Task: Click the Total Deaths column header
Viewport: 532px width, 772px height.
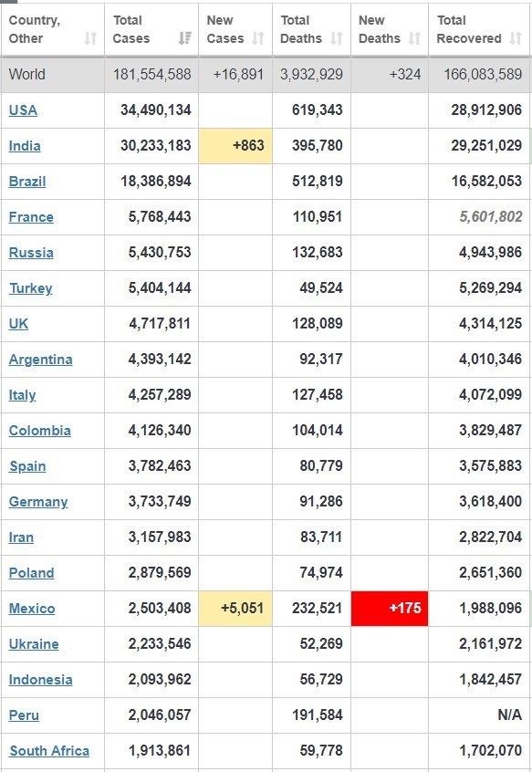Action: click(x=311, y=29)
